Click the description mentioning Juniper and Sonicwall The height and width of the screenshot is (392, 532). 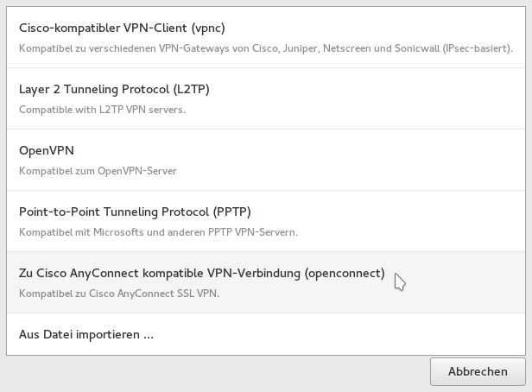coord(265,49)
